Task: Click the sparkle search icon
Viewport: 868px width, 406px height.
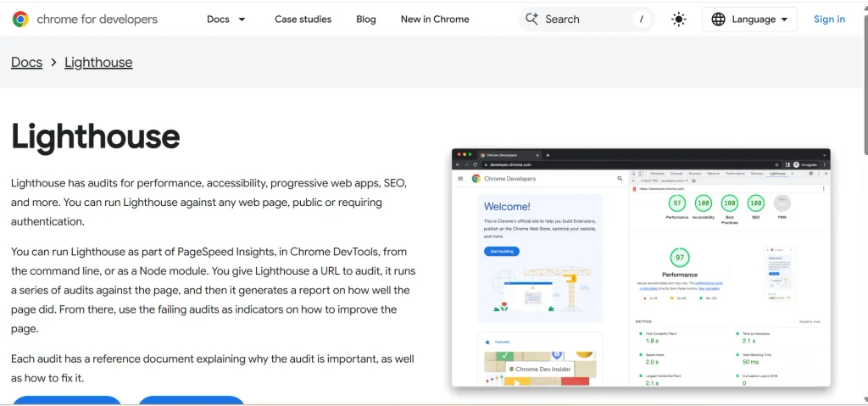Action: [x=532, y=19]
